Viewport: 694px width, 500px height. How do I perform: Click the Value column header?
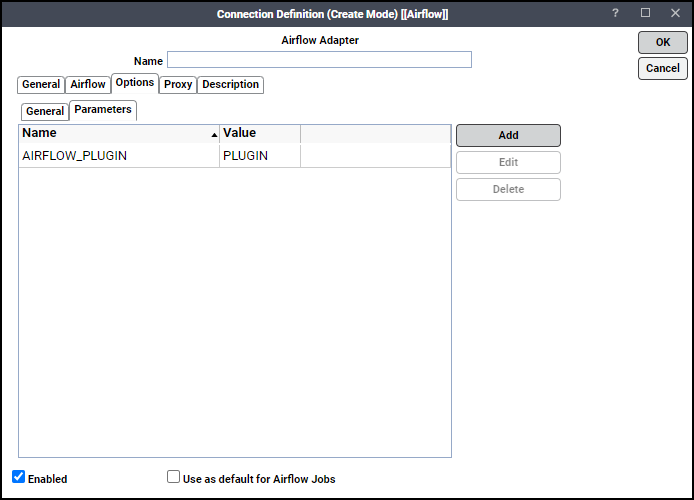point(260,133)
